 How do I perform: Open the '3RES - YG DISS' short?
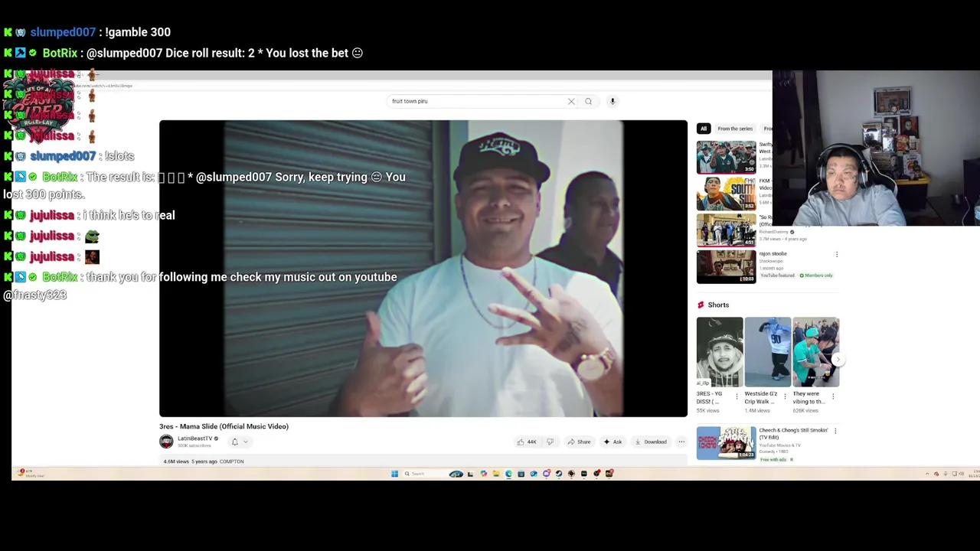click(720, 352)
